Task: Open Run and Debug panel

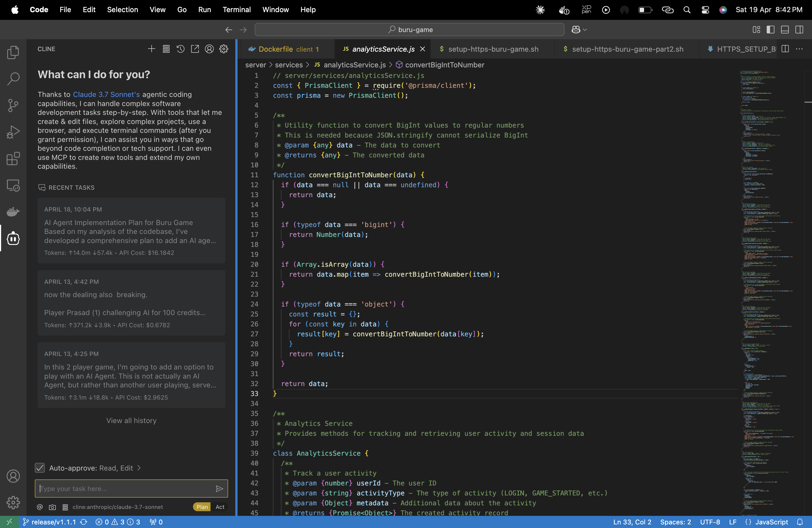Action: tap(13, 132)
